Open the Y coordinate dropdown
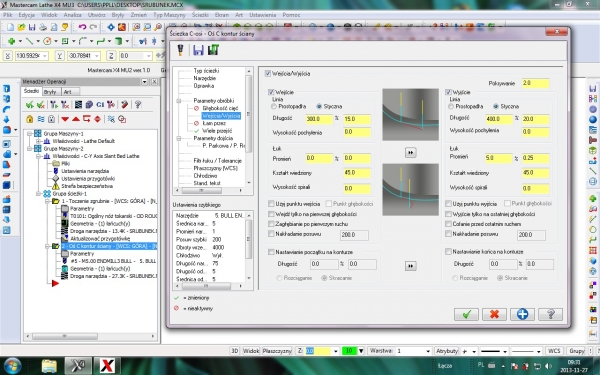This screenshot has height=375, width=600. pos(97,56)
